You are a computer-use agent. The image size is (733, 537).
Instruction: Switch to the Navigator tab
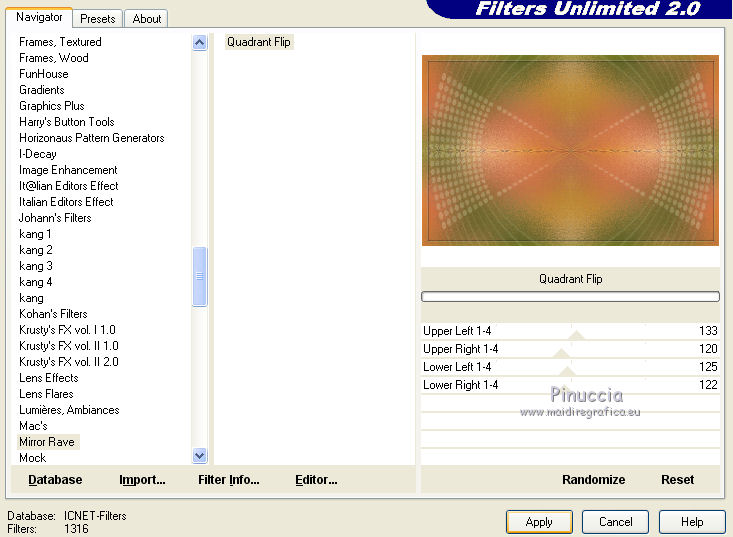pyautogui.click(x=39, y=17)
